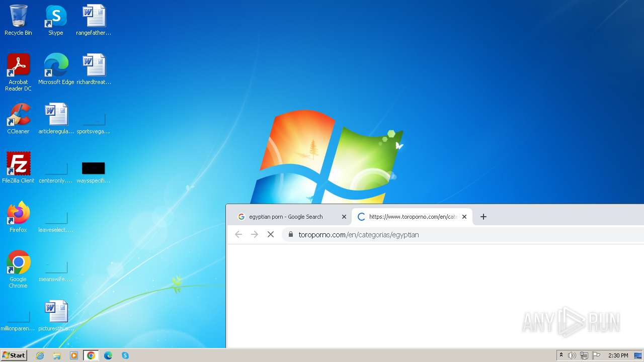Open the rangefather Word document
This screenshot has height=362, width=644.
point(94,20)
